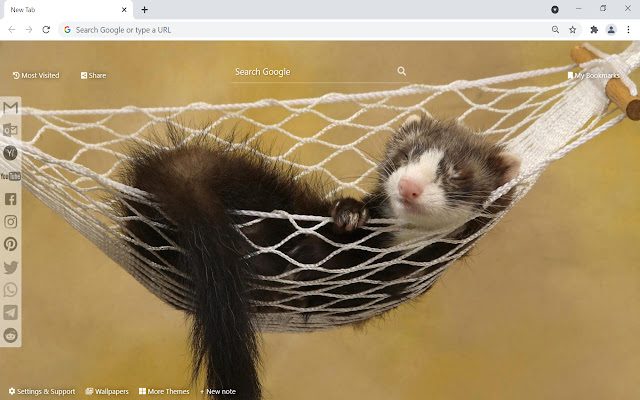Open Reddit sidebar shortcut
Image resolution: width=640 pixels, height=400 pixels.
tap(11, 335)
